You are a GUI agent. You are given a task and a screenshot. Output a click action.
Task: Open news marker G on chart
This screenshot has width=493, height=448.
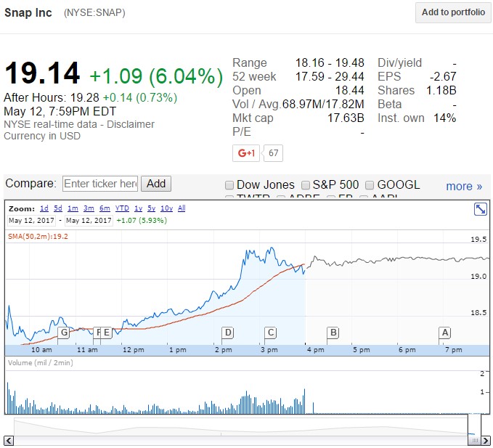tap(64, 333)
